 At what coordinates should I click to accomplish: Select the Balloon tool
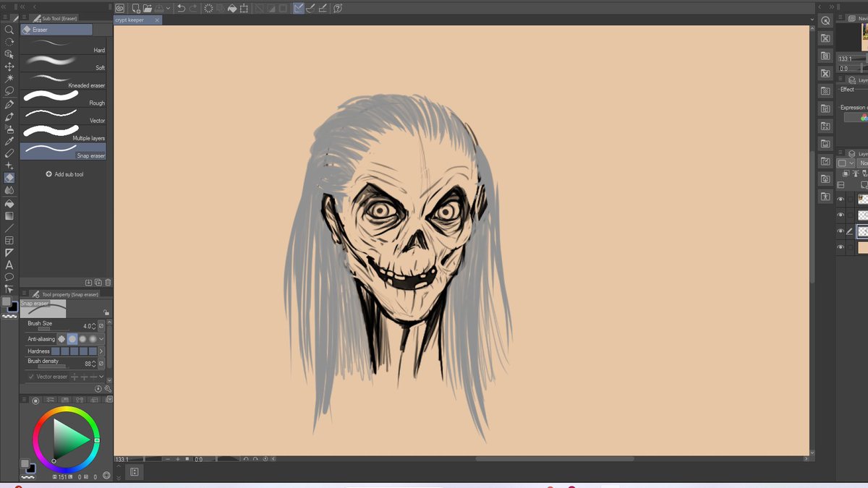coord(9,277)
